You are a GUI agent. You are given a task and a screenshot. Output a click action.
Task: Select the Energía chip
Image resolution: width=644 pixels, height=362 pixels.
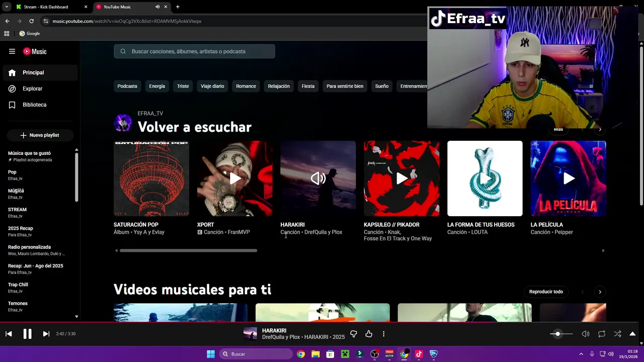click(x=157, y=86)
